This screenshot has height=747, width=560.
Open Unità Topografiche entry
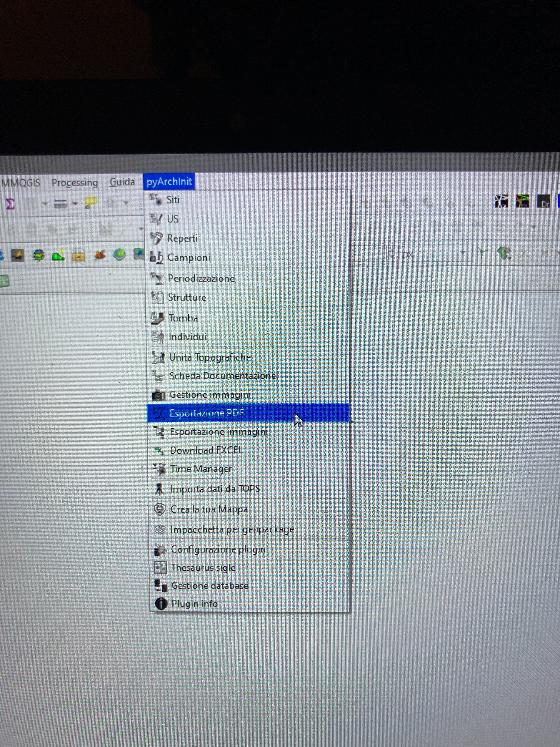(249, 357)
